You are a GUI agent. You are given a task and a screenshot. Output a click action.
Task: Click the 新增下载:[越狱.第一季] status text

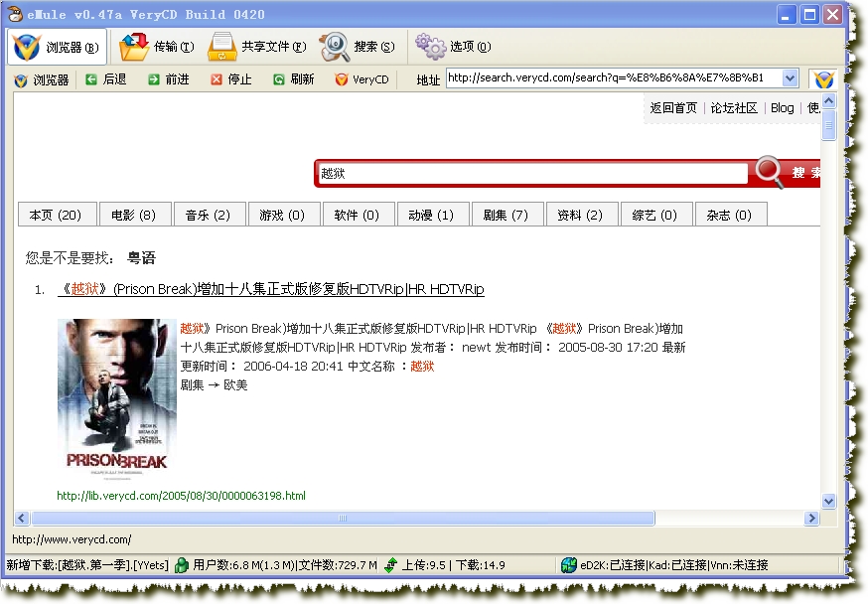87,565
